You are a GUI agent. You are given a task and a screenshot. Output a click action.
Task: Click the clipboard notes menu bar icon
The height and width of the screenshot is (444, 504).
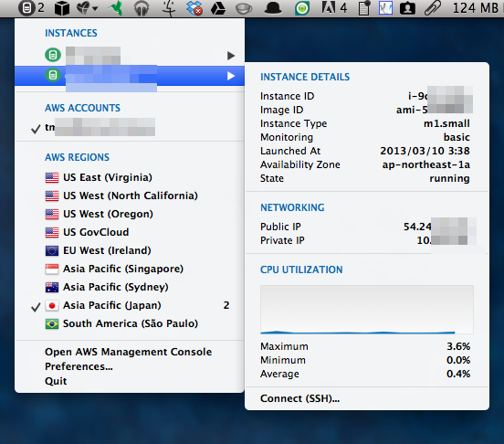tap(364, 8)
